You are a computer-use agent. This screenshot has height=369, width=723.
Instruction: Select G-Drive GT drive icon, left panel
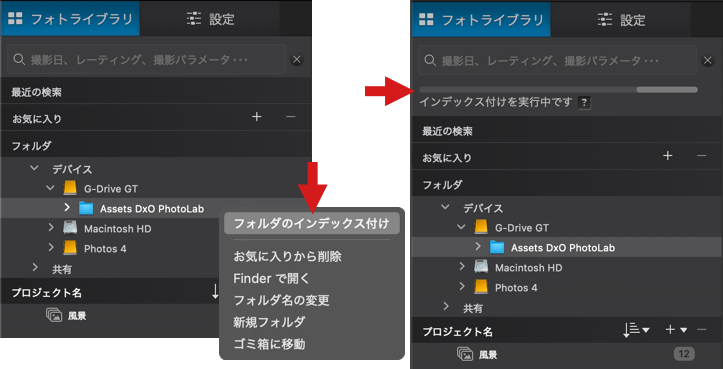point(70,188)
